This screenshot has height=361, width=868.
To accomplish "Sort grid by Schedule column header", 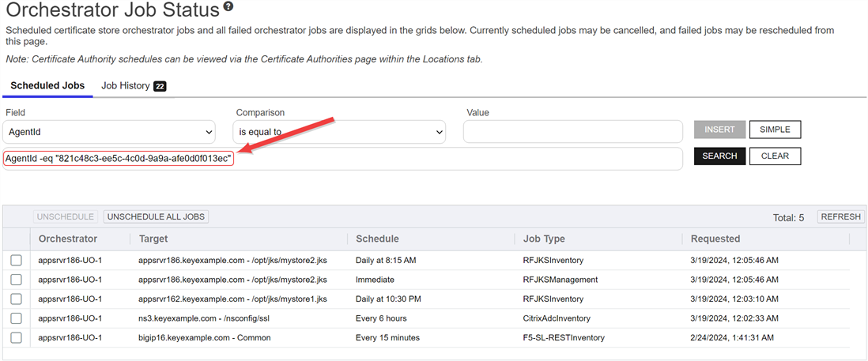I will click(377, 239).
